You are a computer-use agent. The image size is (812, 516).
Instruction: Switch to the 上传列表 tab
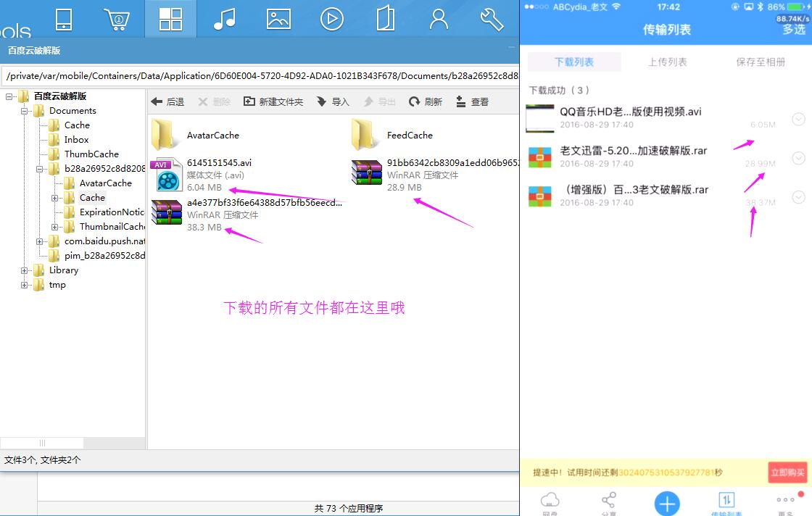tap(667, 62)
